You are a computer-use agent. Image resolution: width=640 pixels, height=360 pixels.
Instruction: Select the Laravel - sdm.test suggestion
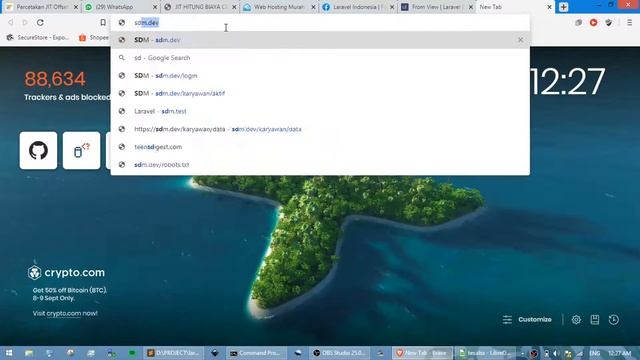tap(320, 111)
